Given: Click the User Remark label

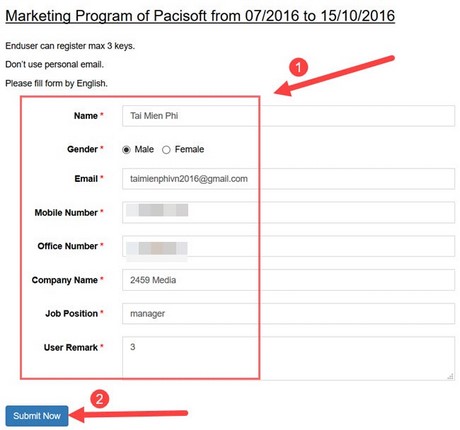Looking at the screenshot, I should (71, 348).
